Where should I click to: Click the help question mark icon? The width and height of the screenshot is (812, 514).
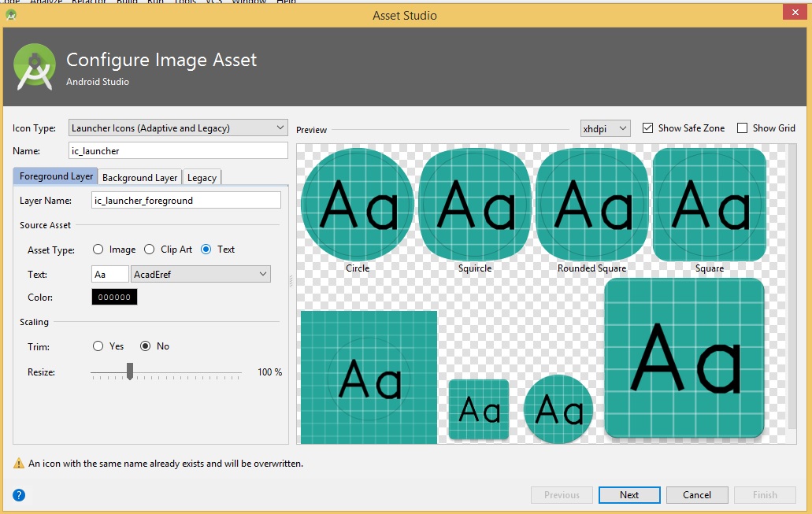coord(19,495)
